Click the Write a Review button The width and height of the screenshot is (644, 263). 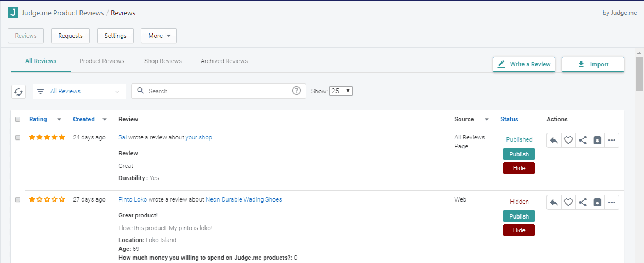click(524, 64)
